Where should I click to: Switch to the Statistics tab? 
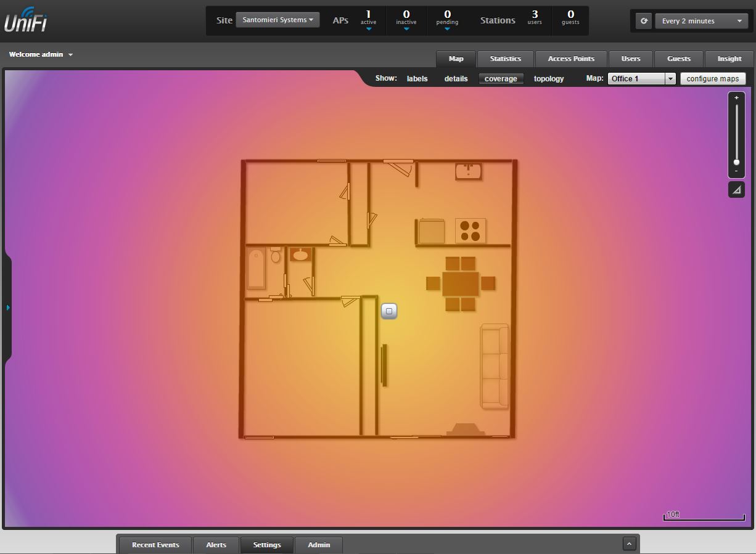(x=505, y=59)
